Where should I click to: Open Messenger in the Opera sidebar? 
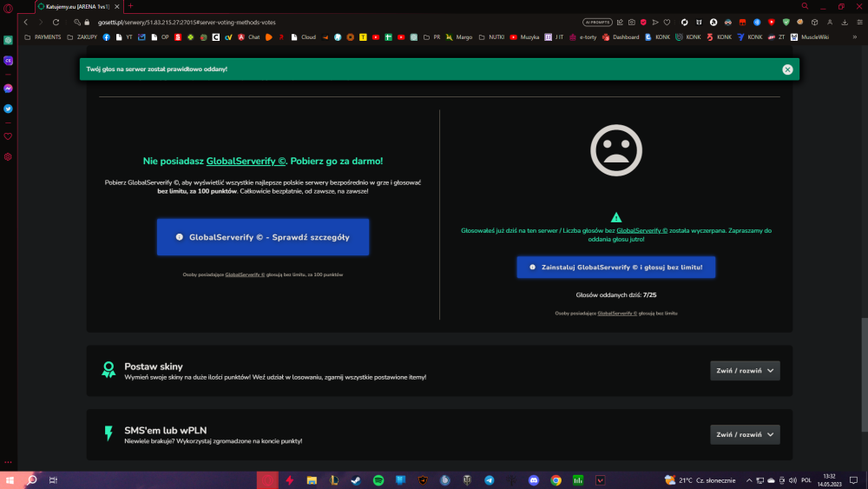click(8, 89)
